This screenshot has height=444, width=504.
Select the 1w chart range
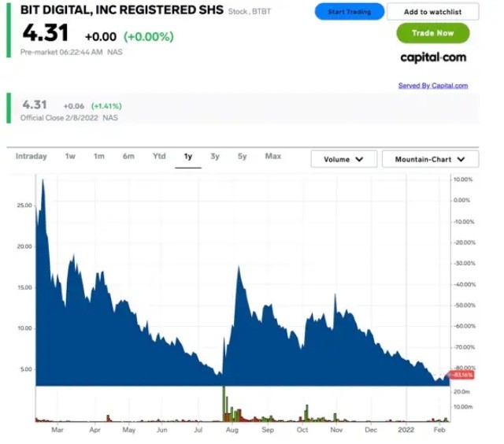pyautogui.click(x=70, y=157)
